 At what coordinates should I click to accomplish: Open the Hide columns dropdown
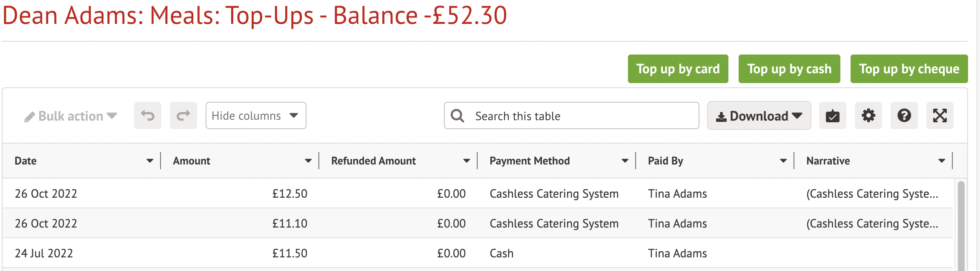tap(255, 115)
